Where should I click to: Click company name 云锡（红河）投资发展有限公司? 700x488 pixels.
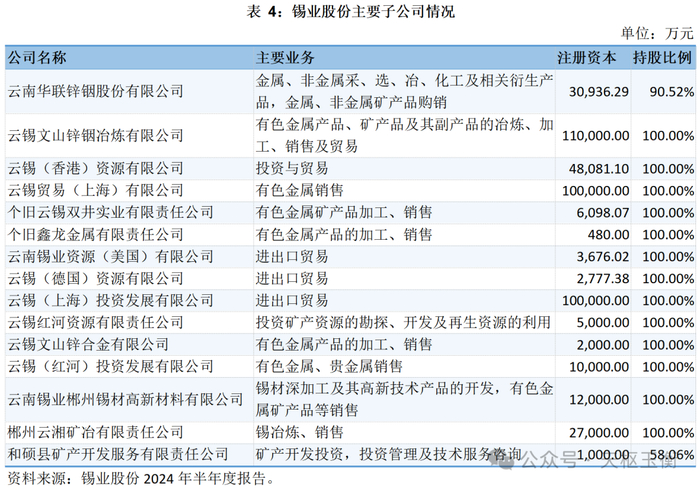click(x=110, y=367)
